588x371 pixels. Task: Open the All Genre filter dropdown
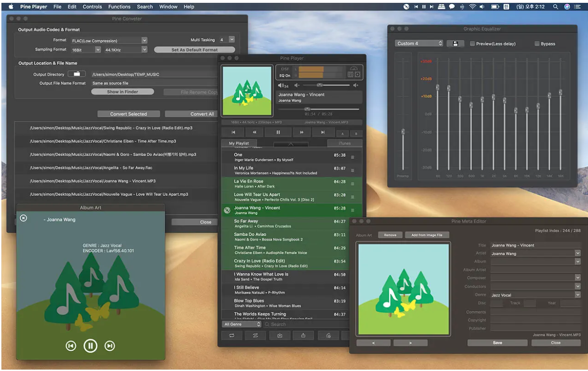click(242, 324)
